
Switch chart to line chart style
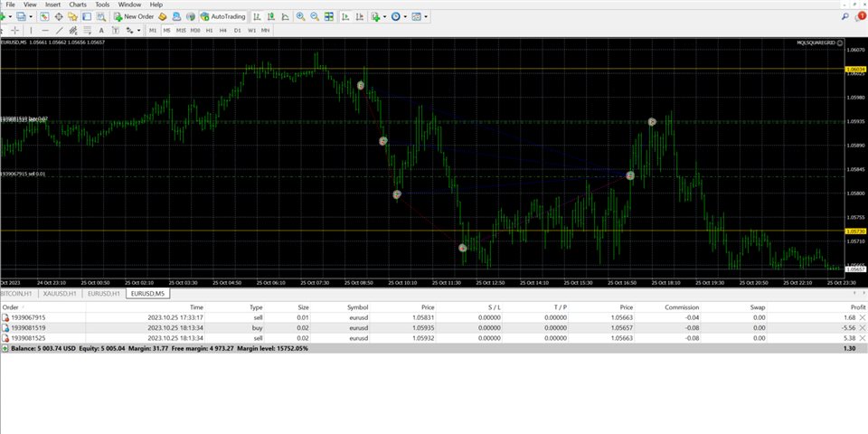(285, 16)
